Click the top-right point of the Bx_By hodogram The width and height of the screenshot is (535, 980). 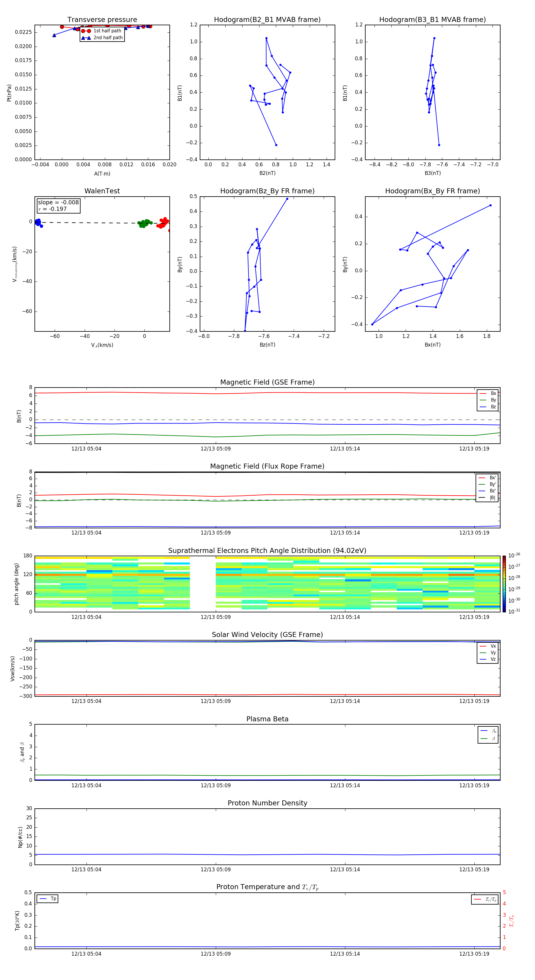pyautogui.click(x=490, y=206)
